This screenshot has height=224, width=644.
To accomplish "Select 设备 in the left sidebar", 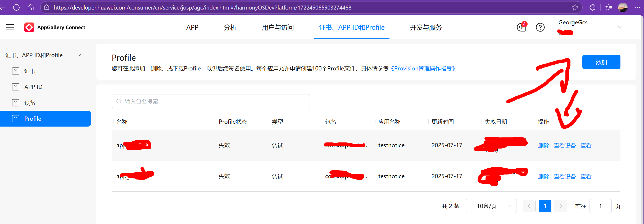I will click(x=30, y=103).
